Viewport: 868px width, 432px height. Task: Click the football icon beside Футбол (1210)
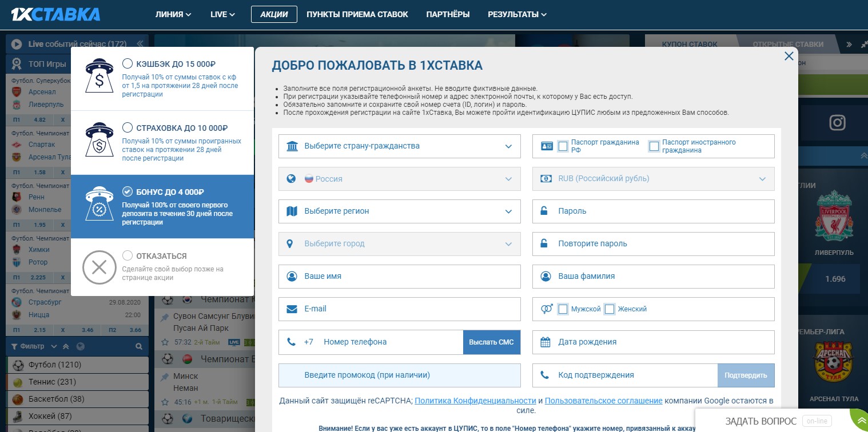point(18,365)
